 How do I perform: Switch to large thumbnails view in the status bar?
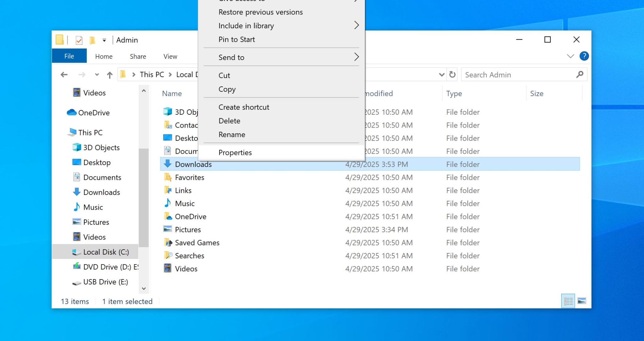[x=581, y=301]
